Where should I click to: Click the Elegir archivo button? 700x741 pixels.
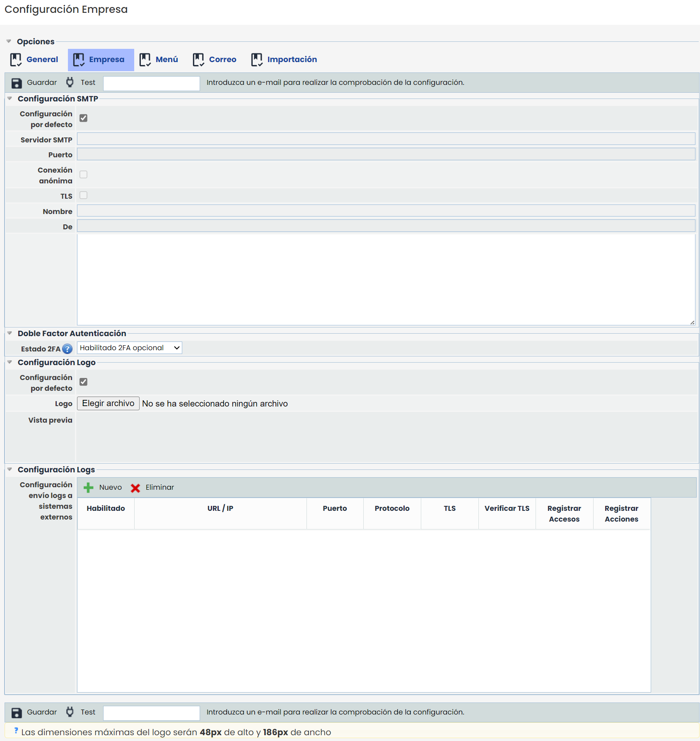click(x=108, y=404)
